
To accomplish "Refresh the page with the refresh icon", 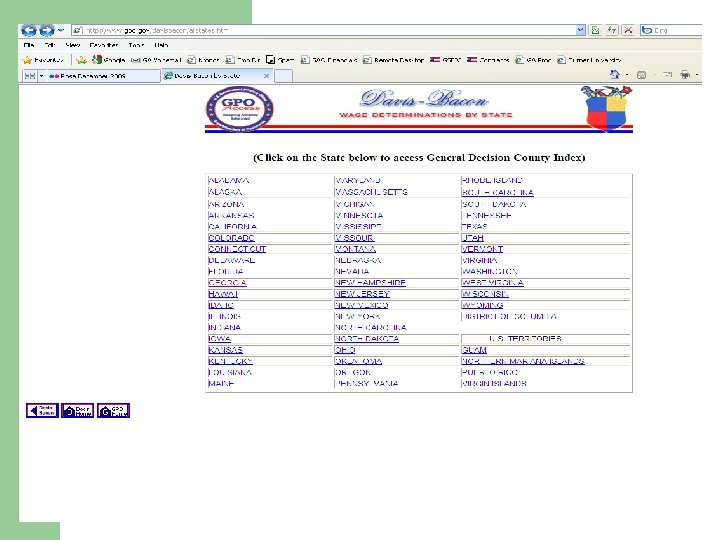I will 612,30.
